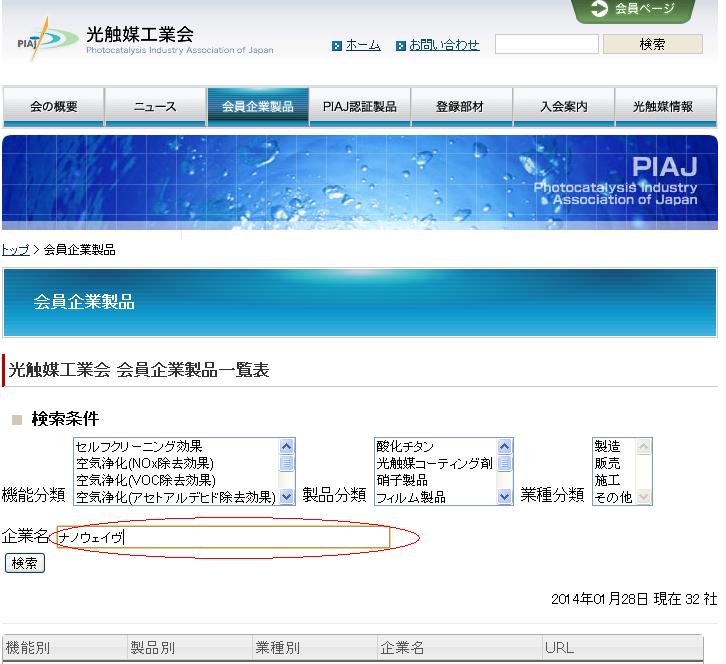
Task: Follow the お問い合わせ link
Action: pyautogui.click(x=444, y=45)
